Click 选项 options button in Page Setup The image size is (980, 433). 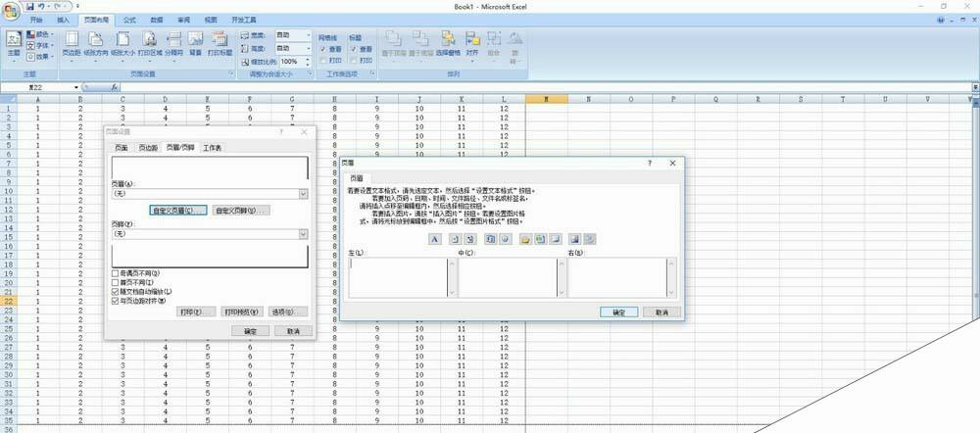288,312
